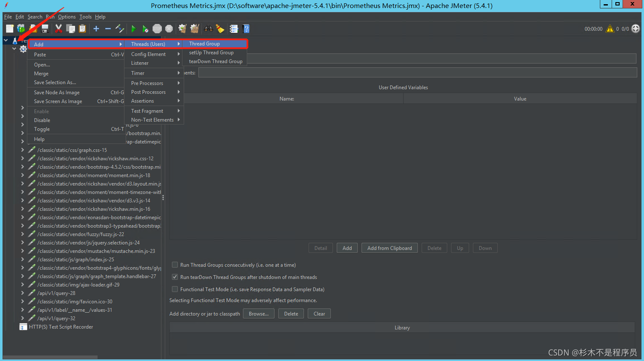The image size is (644, 361).
Task: Click the New test plan toolbar icon
Action: (10, 29)
